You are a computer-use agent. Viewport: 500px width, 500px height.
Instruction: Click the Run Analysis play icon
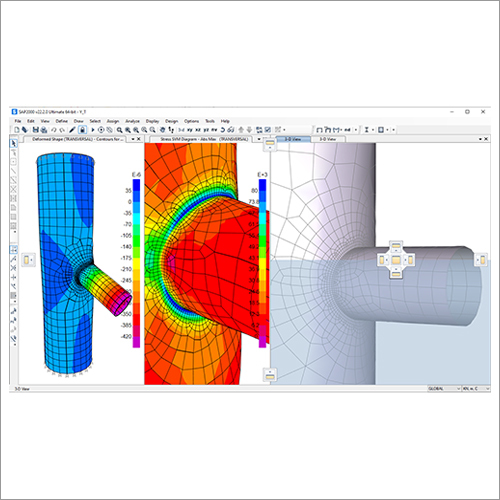pos(93,130)
